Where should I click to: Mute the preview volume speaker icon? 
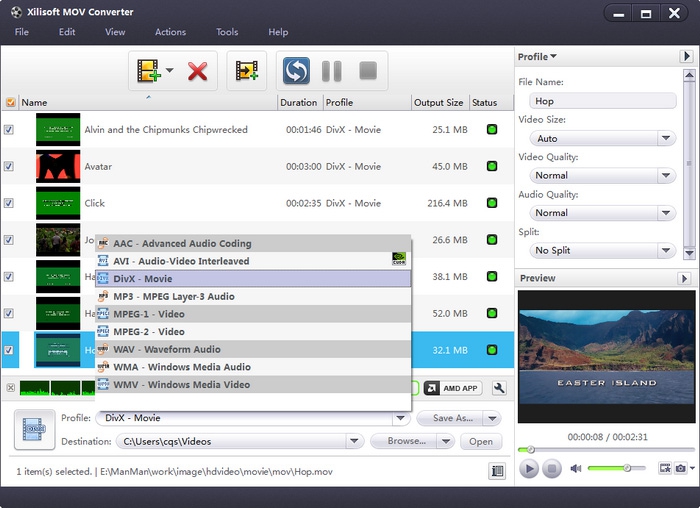click(x=575, y=468)
